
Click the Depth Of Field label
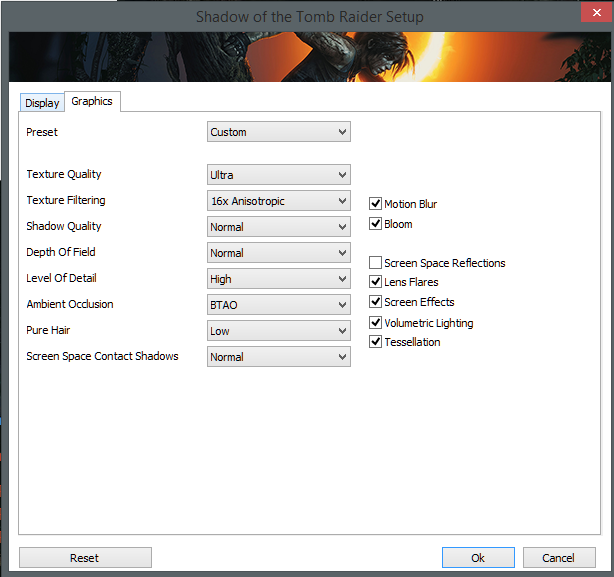61,252
